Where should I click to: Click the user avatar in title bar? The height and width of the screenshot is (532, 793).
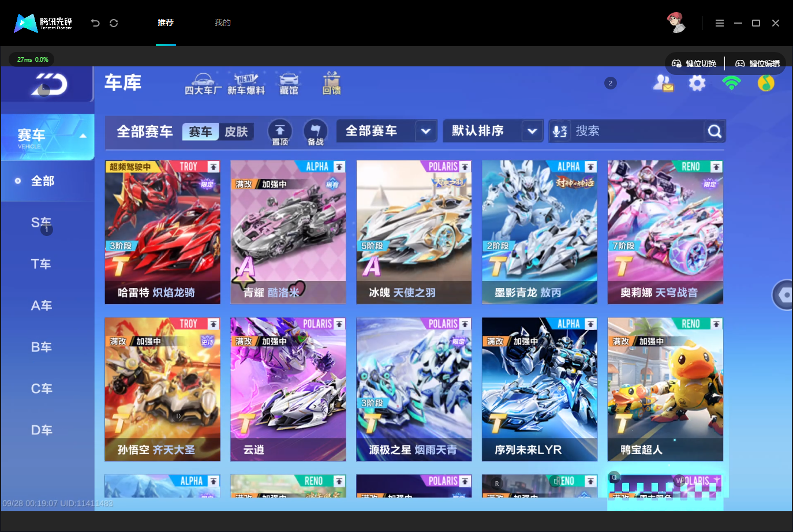pyautogui.click(x=676, y=23)
